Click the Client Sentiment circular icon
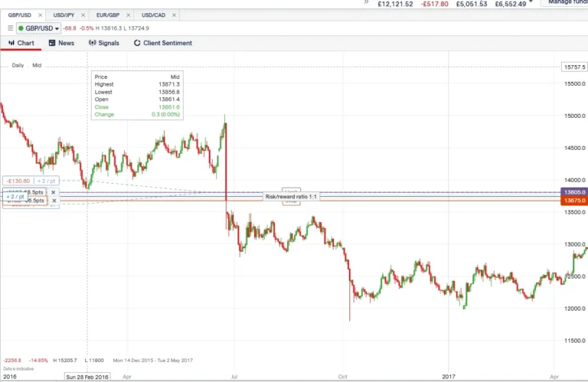This screenshot has height=382, width=588. [x=137, y=43]
